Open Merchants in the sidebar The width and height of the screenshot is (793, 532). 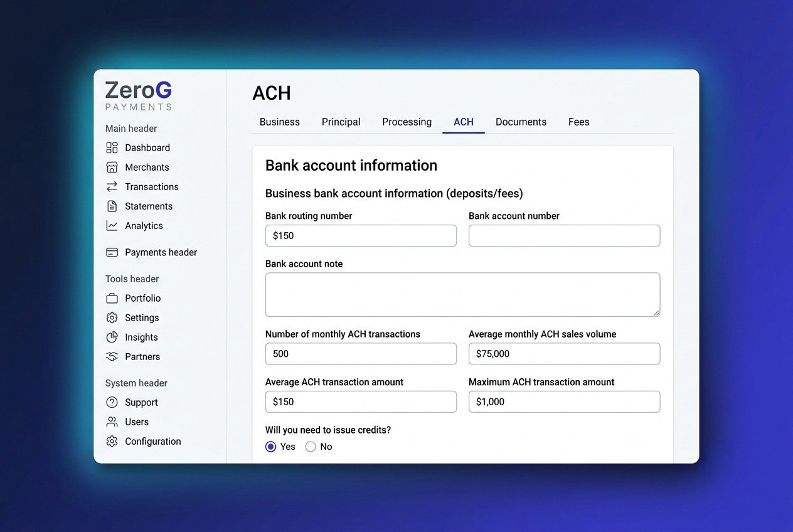click(147, 167)
